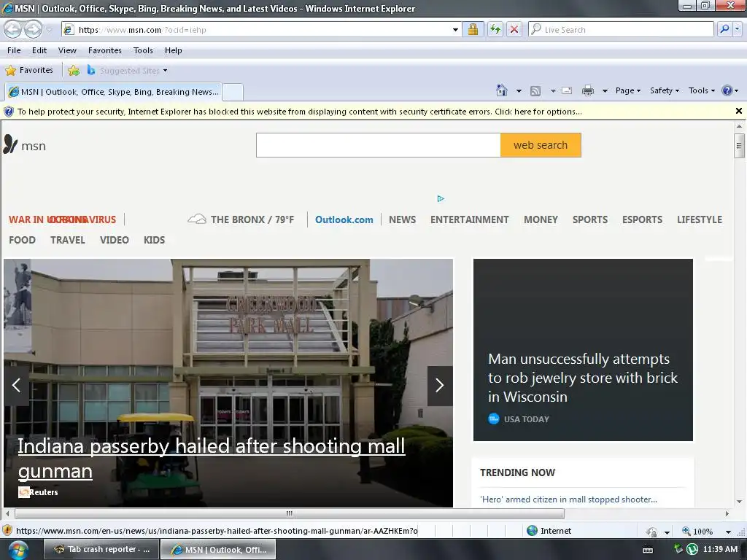
Task: Open the View menu
Action: click(x=67, y=50)
